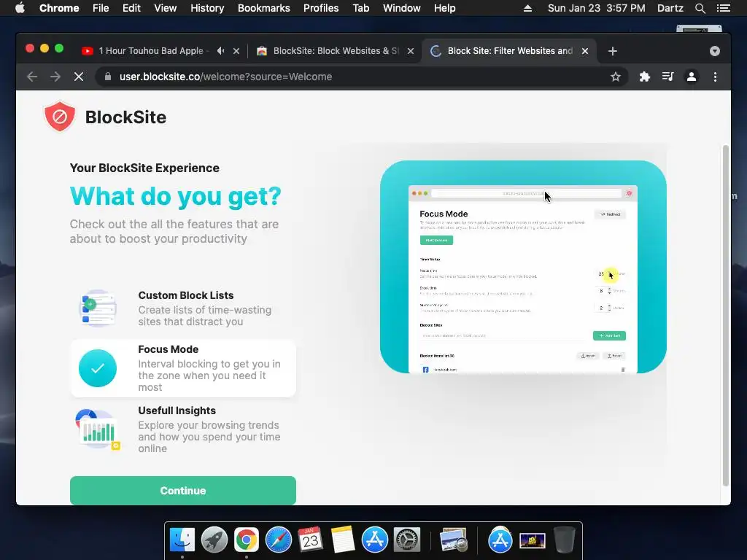This screenshot has height=560, width=747.
Task: Click the page vertical scrollbar
Action: (x=726, y=315)
